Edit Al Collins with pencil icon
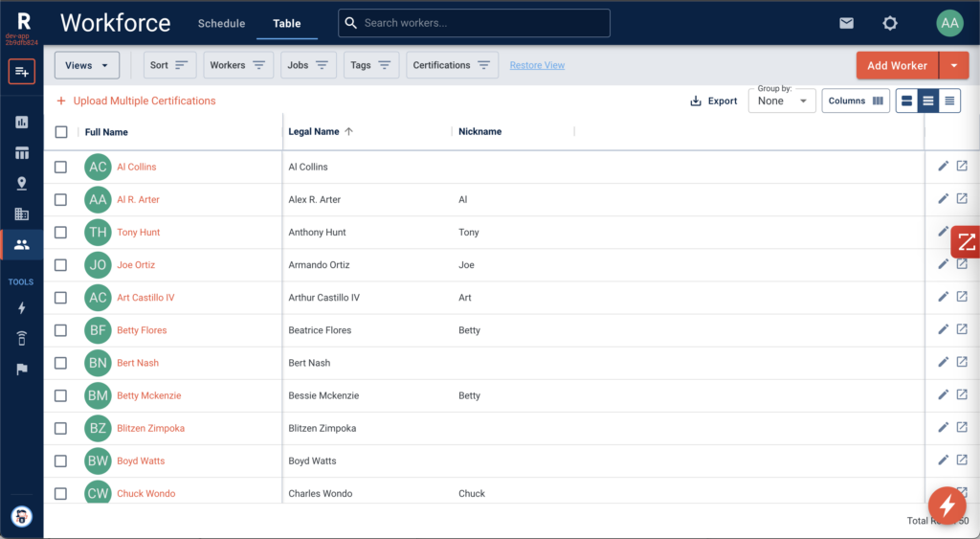Screen dimensions: 980x539 pyautogui.click(x=943, y=167)
